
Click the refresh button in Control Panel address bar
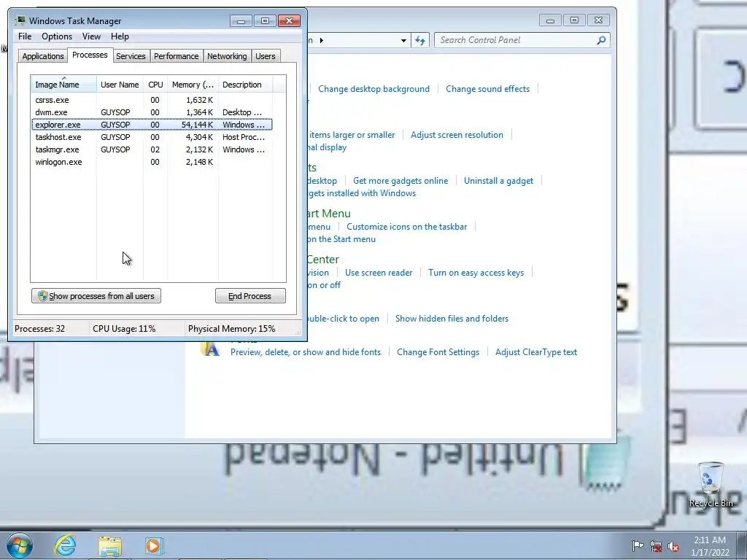[419, 40]
